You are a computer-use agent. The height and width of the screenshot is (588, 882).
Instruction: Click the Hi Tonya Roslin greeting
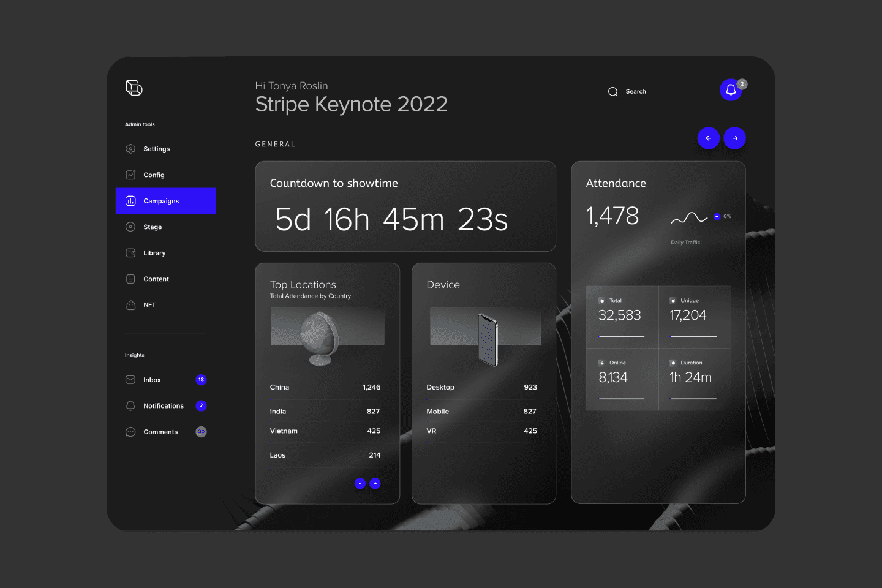(292, 86)
